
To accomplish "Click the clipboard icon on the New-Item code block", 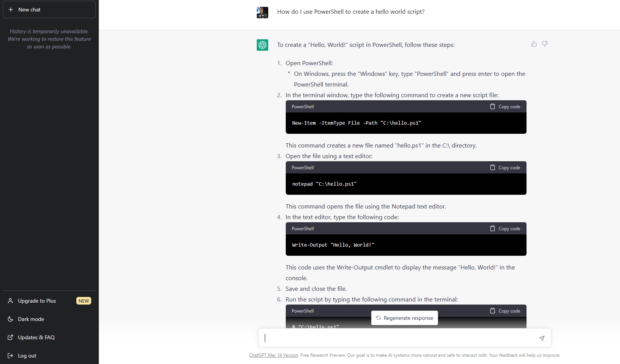I will (493, 106).
